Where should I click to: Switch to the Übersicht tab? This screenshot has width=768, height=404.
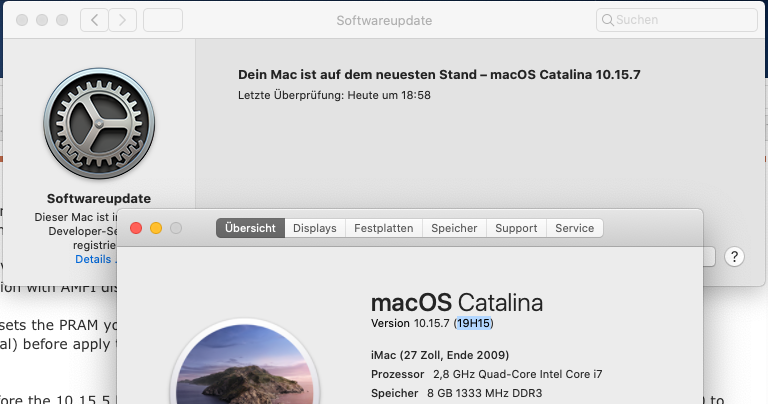pos(250,228)
